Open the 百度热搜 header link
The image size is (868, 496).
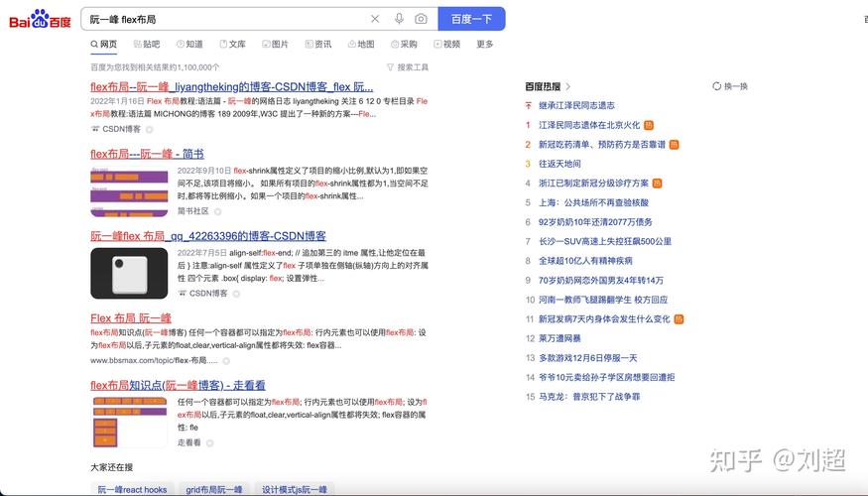coord(548,86)
